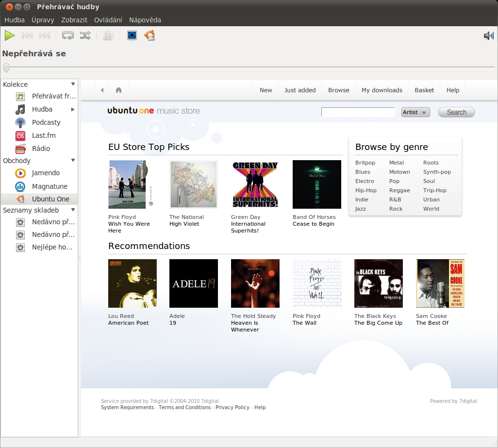Open Adele 19 album cover
Viewport: 498px width, 448px height.
tap(194, 283)
